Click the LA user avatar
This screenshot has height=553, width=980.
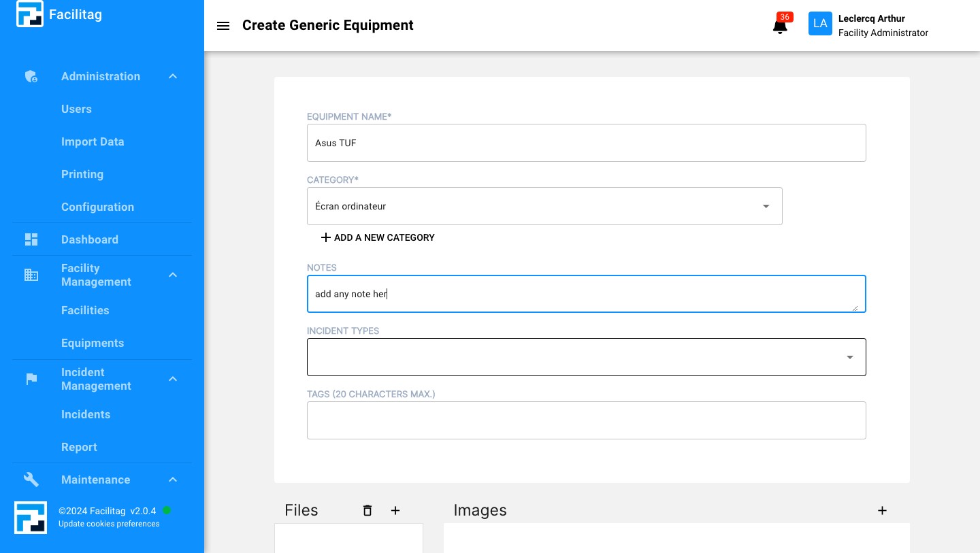820,23
